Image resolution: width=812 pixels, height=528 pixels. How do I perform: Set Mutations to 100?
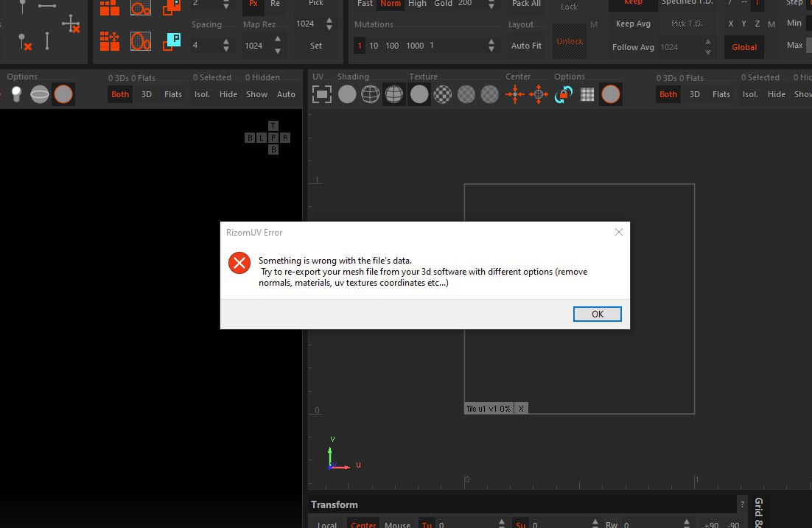tap(392, 46)
